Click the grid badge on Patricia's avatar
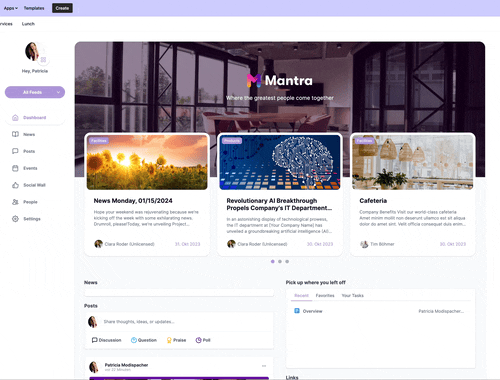The height and width of the screenshot is (380, 500). coord(43,60)
